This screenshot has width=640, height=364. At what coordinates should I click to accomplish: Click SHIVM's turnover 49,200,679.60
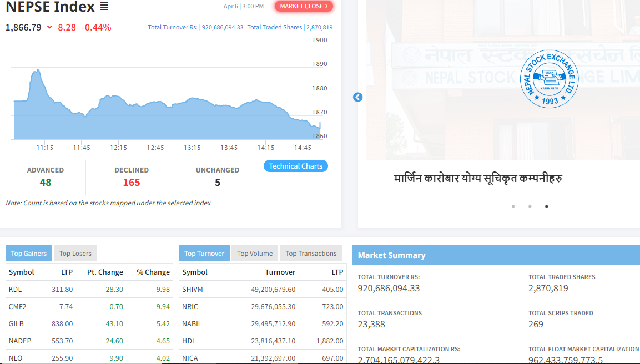tap(273, 289)
